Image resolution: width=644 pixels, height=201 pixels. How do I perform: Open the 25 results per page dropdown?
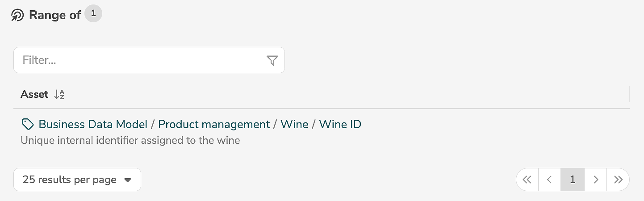77,180
